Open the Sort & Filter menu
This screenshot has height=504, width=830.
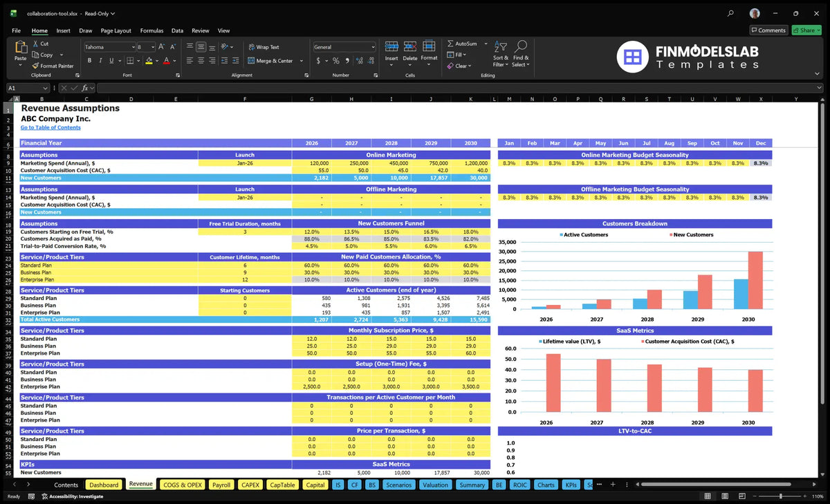[x=501, y=53]
